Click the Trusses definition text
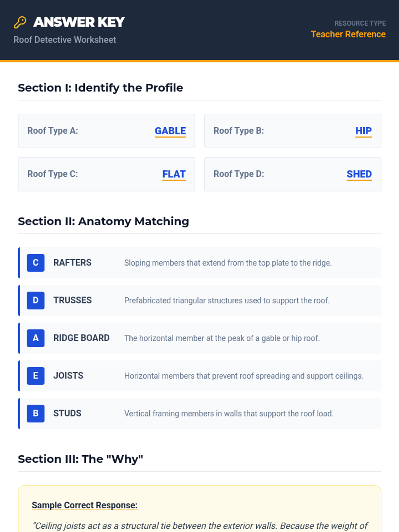Image resolution: width=399 pixels, height=532 pixels. (x=227, y=301)
